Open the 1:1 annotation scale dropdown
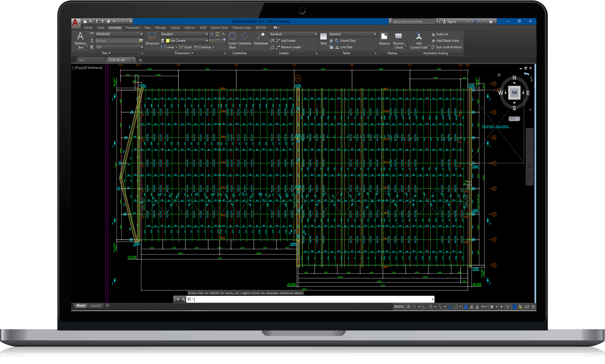The width and height of the screenshot is (605, 364). point(484,307)
